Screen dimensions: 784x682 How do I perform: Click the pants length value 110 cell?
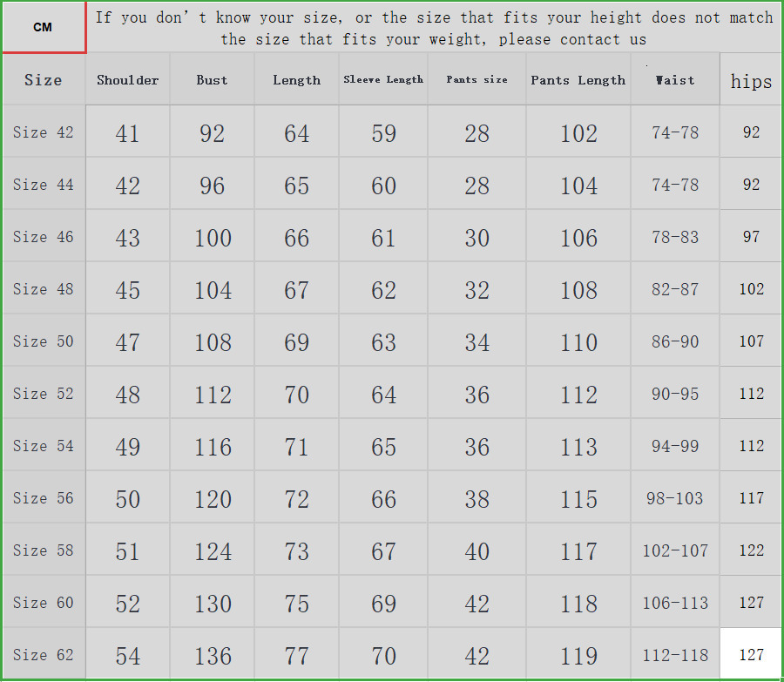(578, 341)
